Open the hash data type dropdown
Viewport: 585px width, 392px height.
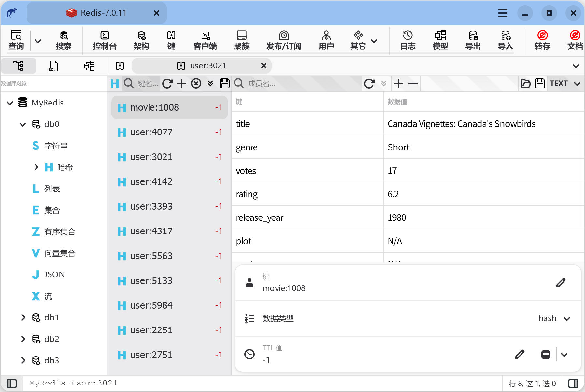click(554, 318)
